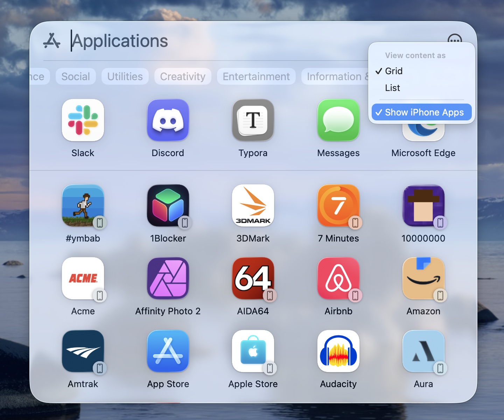Launch Discord from suggested apps
Image resolution: width=504 pixels, height=420 pixels.
coord(168,120)
